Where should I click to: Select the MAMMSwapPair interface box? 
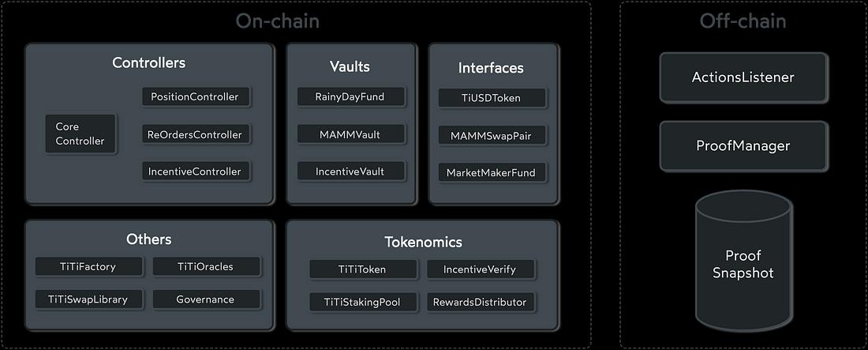point(492,135)
